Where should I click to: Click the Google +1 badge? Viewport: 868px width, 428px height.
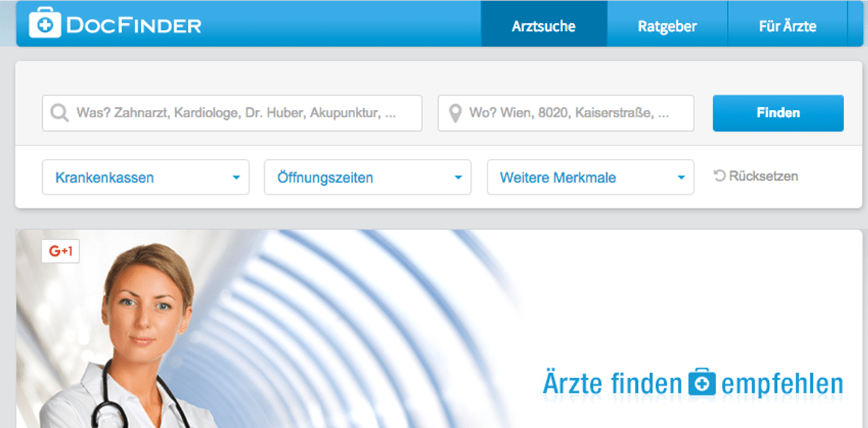tap(60, 251)
